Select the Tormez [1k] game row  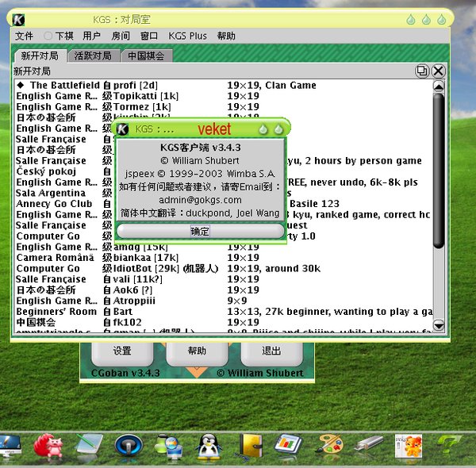tap(224, 107)
